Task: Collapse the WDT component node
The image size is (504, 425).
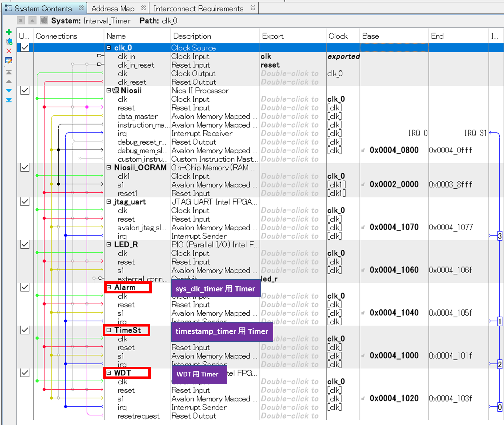Action: pos(109,373)
